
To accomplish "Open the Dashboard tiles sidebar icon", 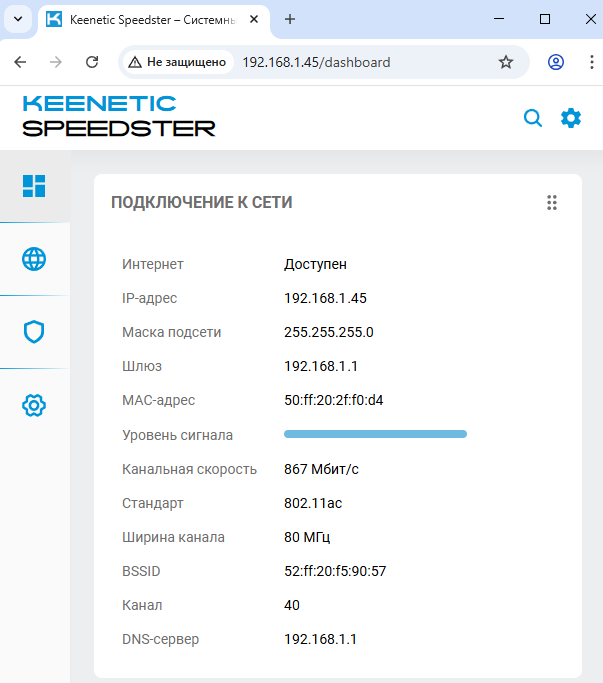I will point(34,186).
